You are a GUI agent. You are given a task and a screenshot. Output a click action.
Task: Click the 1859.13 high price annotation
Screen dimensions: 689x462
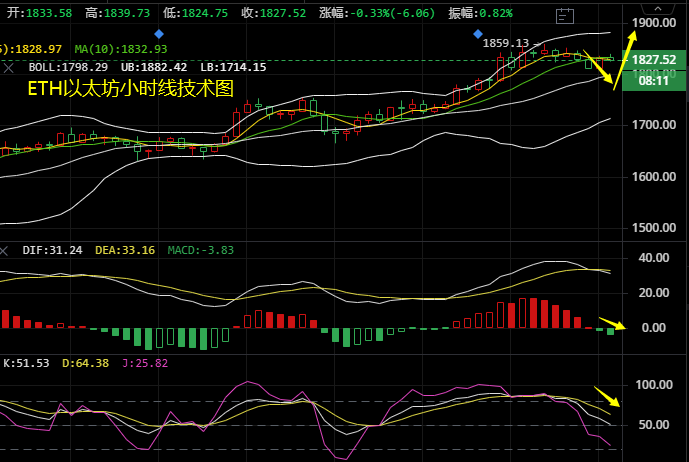point(506,43)
